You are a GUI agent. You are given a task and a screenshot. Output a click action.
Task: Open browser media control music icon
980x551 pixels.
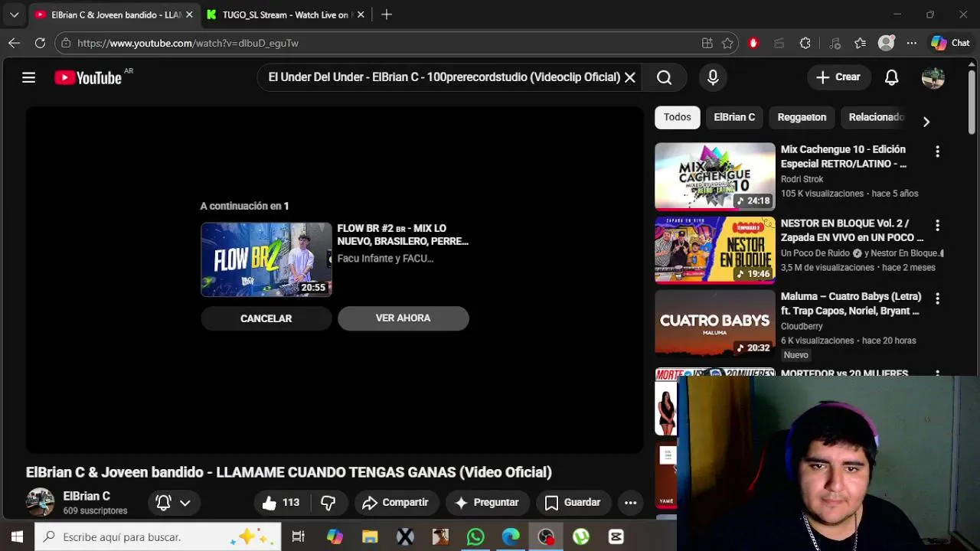[835, 43]
